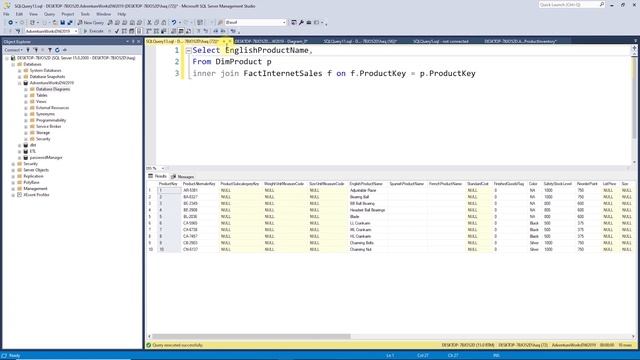Click the horizontal scrollbar in results grid
The image size is (640, 360).
tap(251, 337)
